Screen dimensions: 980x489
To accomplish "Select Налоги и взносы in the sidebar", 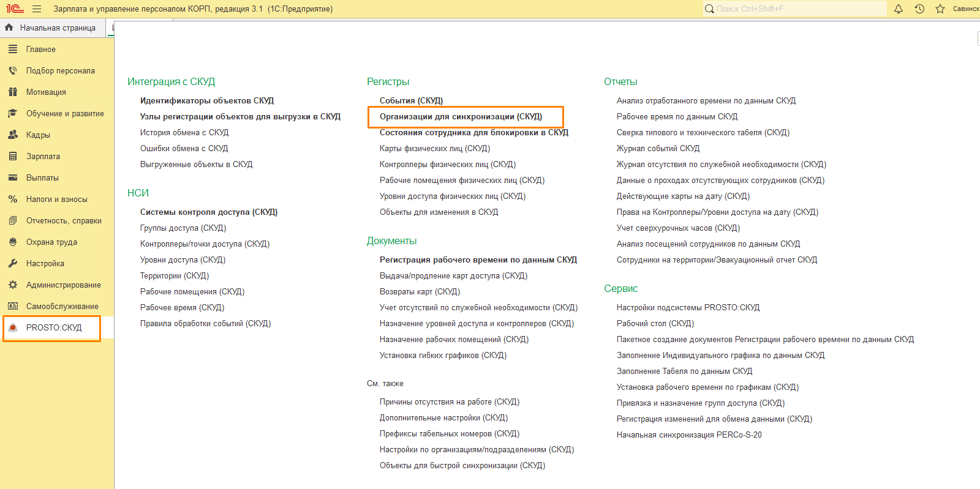I will [56, 199].
